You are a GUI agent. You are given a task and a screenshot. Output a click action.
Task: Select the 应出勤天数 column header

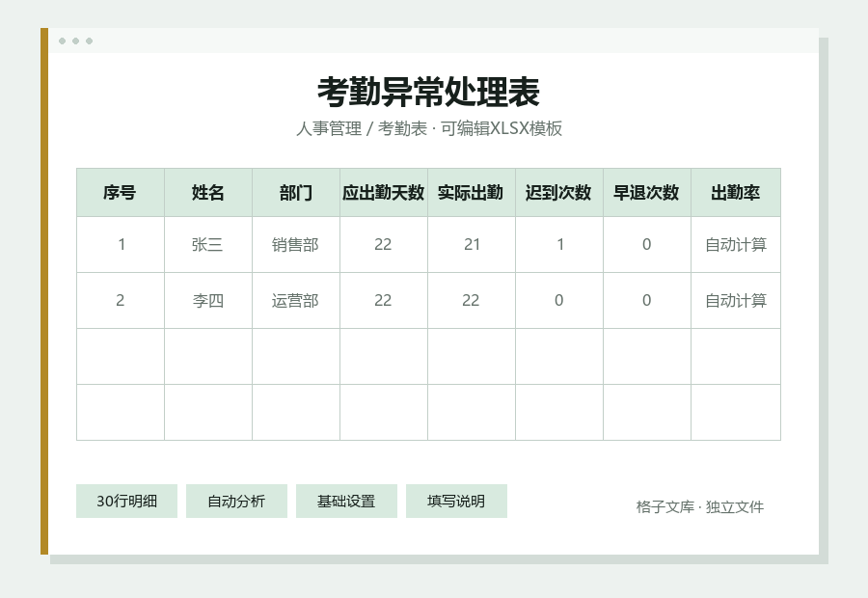tap(384, 192)
